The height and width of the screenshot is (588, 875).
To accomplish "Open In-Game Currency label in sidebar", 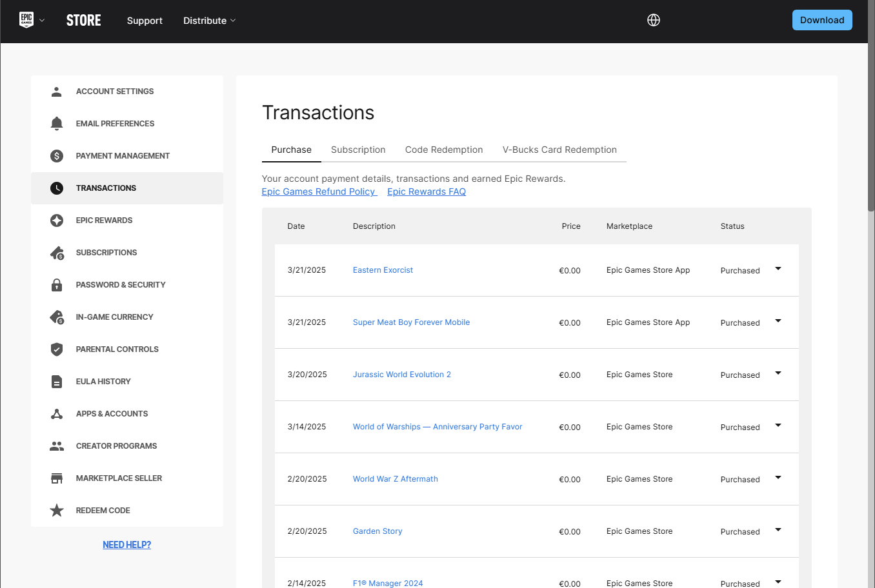I will pos(114,317).
